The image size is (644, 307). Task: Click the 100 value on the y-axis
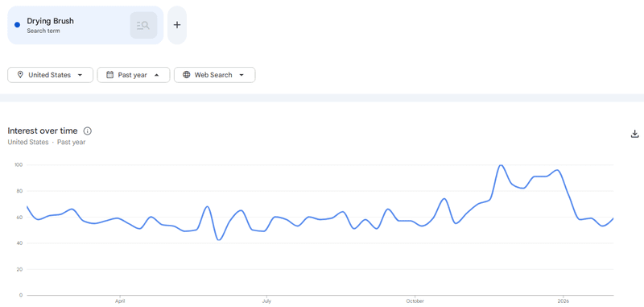click(x=19, y=165)
